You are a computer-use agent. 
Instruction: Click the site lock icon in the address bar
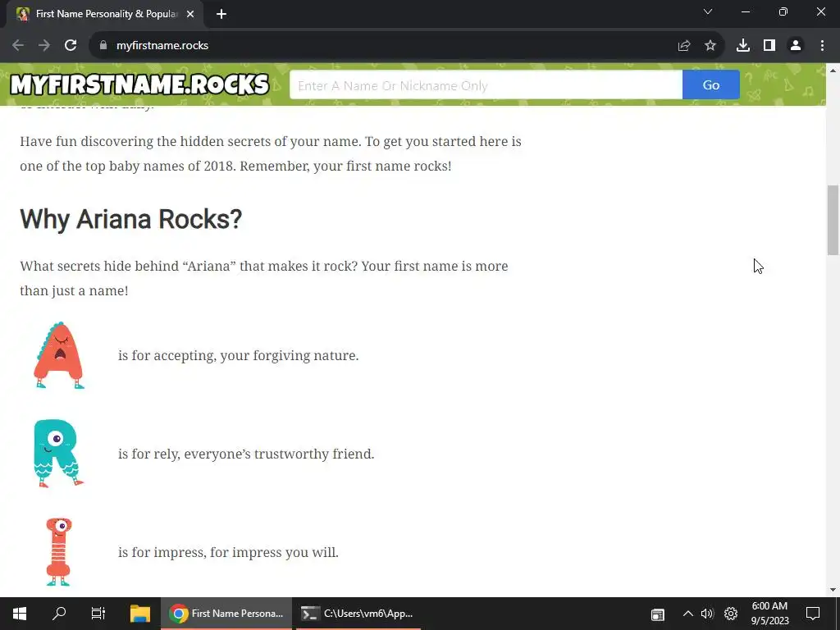pos(103,46)
